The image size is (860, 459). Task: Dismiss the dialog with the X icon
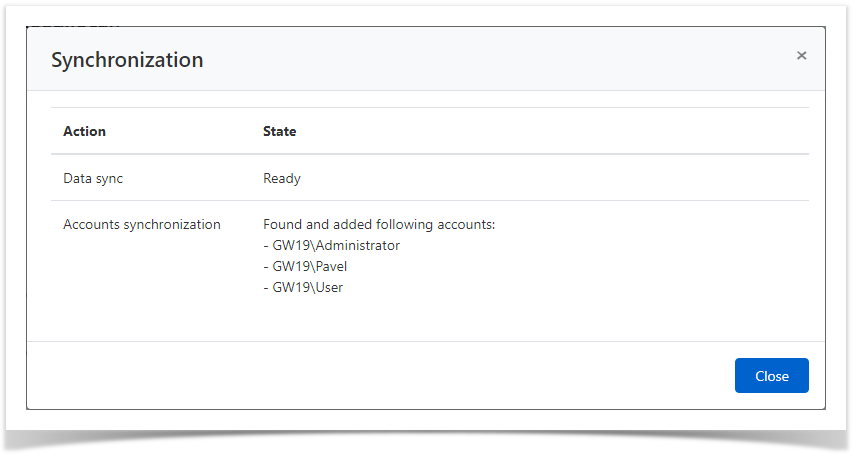[801, 56]
